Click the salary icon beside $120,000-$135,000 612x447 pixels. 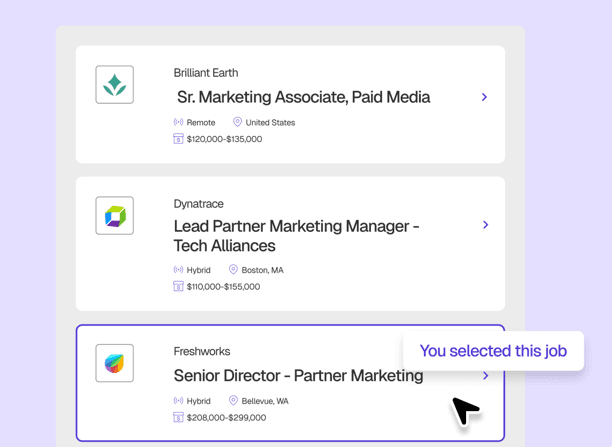point(178,139)
